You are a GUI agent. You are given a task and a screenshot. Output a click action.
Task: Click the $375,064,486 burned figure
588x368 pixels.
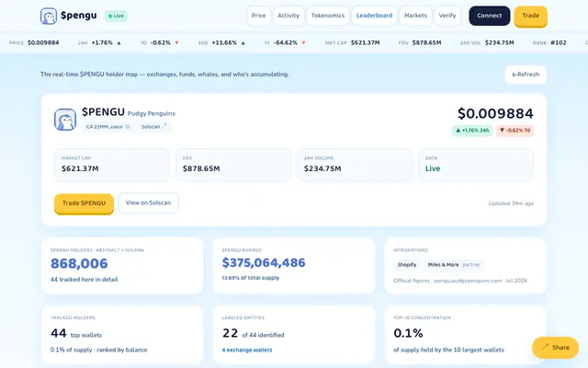point(264,263)
